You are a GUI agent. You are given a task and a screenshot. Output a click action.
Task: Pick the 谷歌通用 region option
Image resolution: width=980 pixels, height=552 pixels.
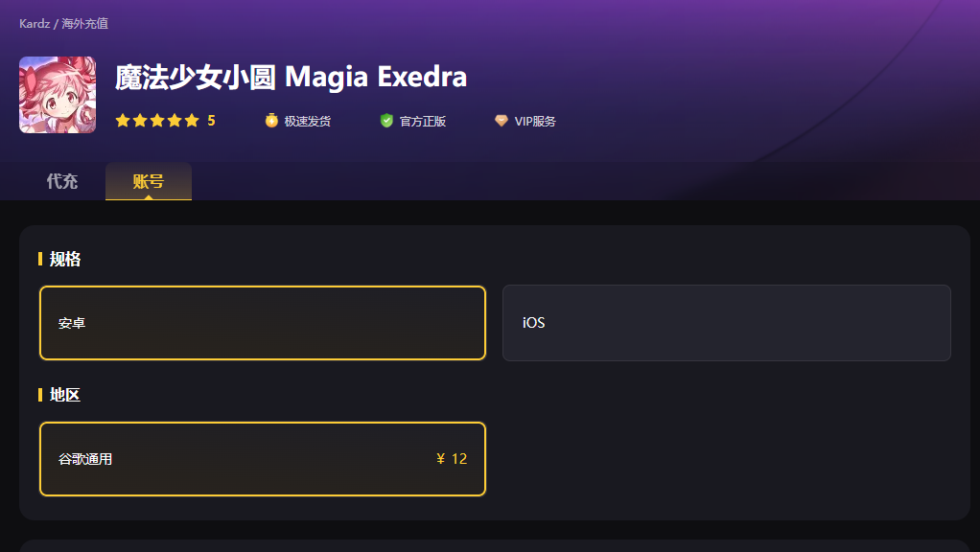coord(263,459)
